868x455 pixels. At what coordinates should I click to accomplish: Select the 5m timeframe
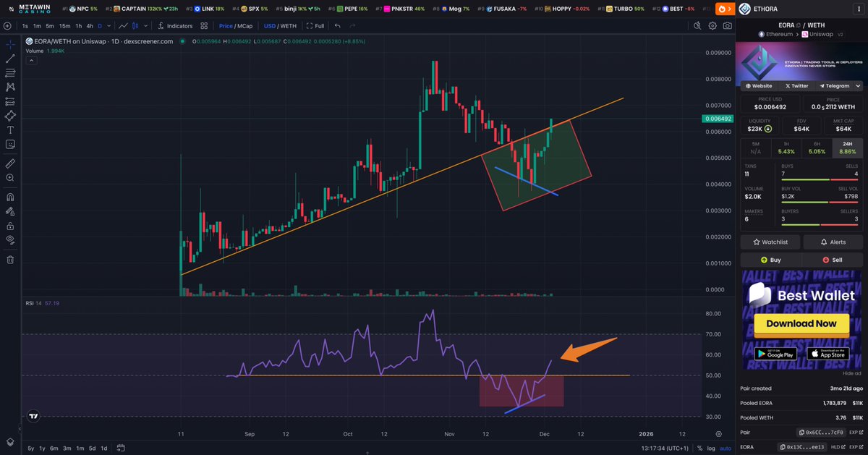click(49, 25)
